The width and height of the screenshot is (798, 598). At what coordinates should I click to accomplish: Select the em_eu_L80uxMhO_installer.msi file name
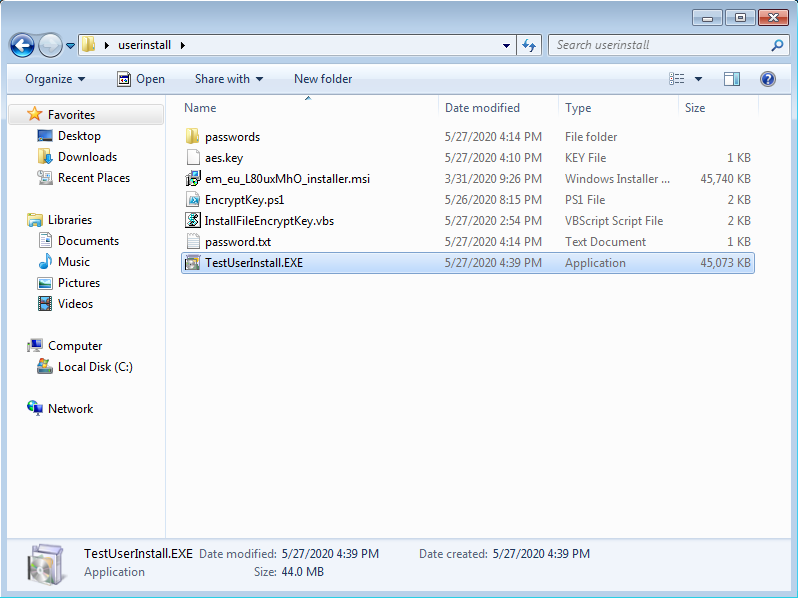coord(287,179)
